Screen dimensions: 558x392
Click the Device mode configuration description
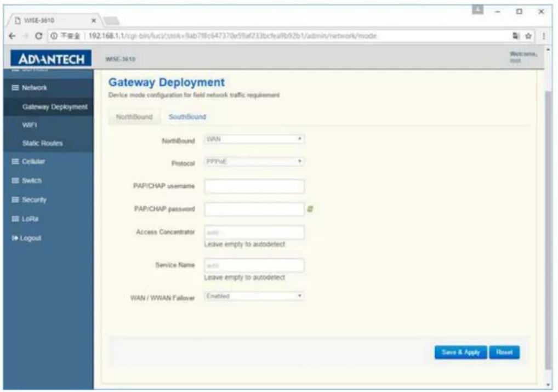[x=194, y=95]
